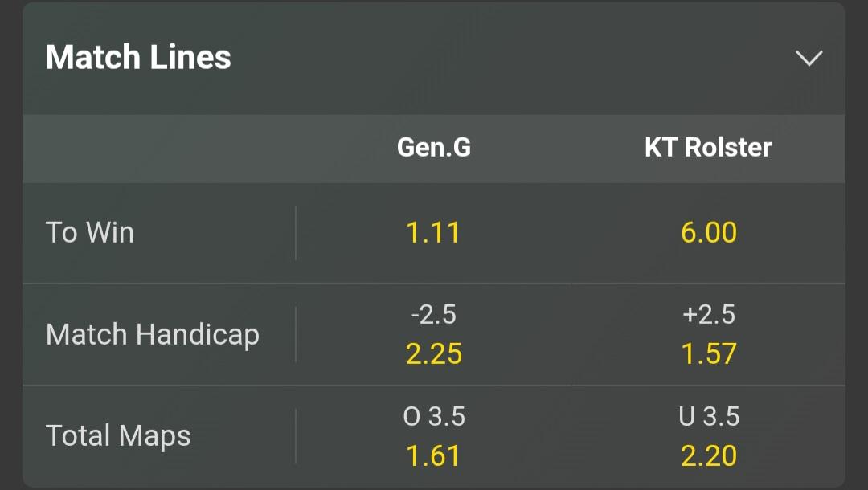Click the Match Lines heading text
868x490 pixels.
(138, 58)
